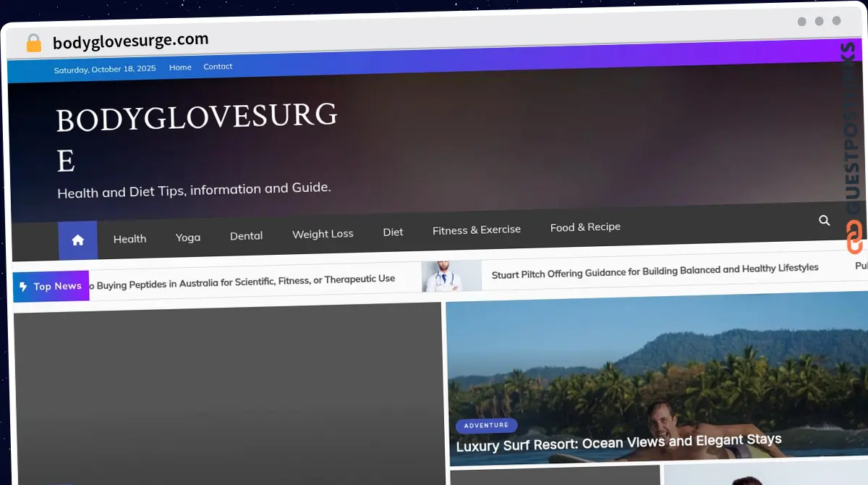Viewport: 868px width, 485px height.
Task: Click the padlock icon in address bar
Action: click(34, 43)
